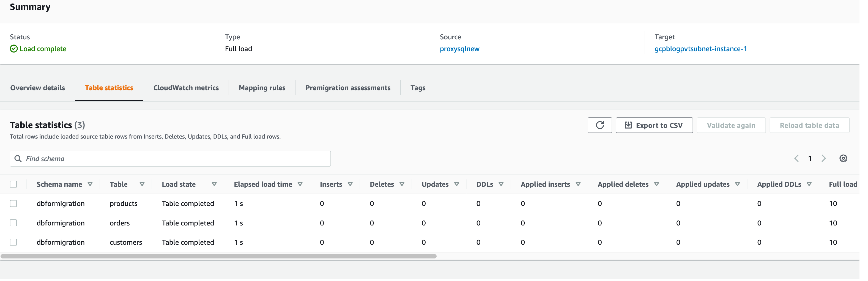Click dbformigration in the customers row
This screenshot has height=281, width=868.
click(61, 245)
